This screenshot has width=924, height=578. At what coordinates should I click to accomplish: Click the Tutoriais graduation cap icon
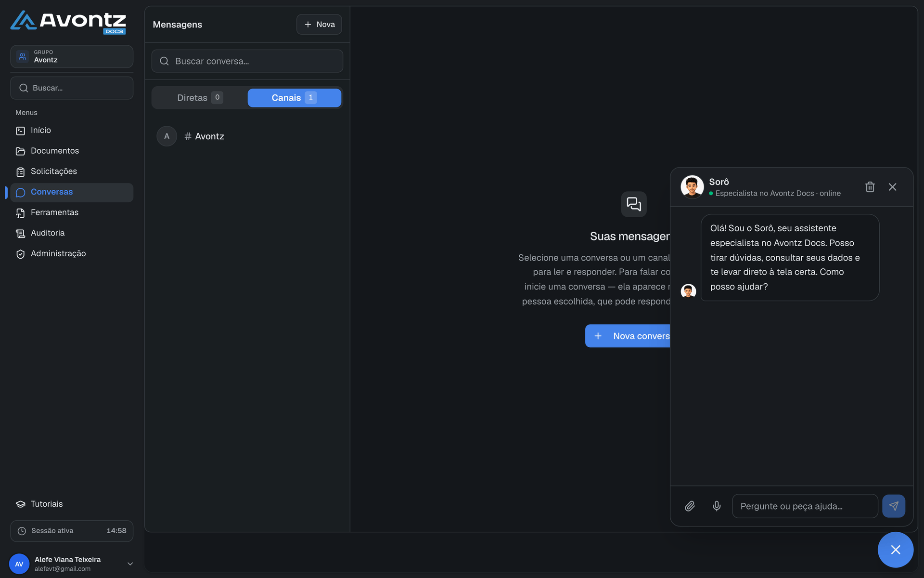point(20,504)
